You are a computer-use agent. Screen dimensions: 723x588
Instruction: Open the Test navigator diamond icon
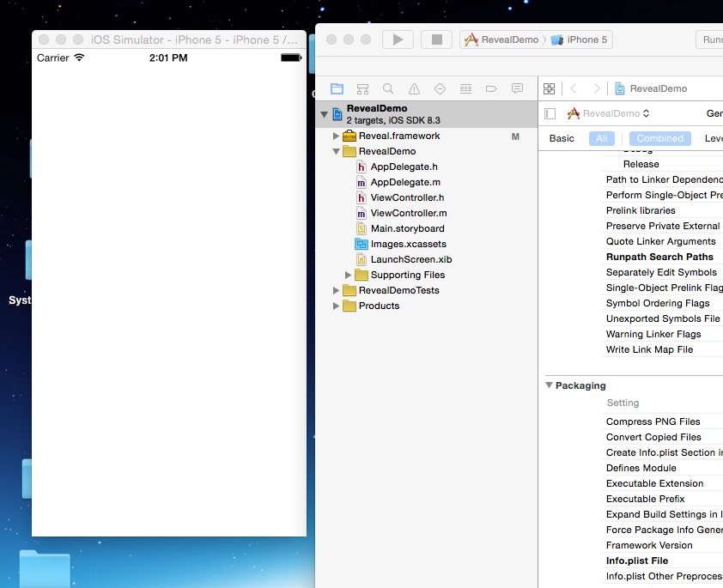440,88
